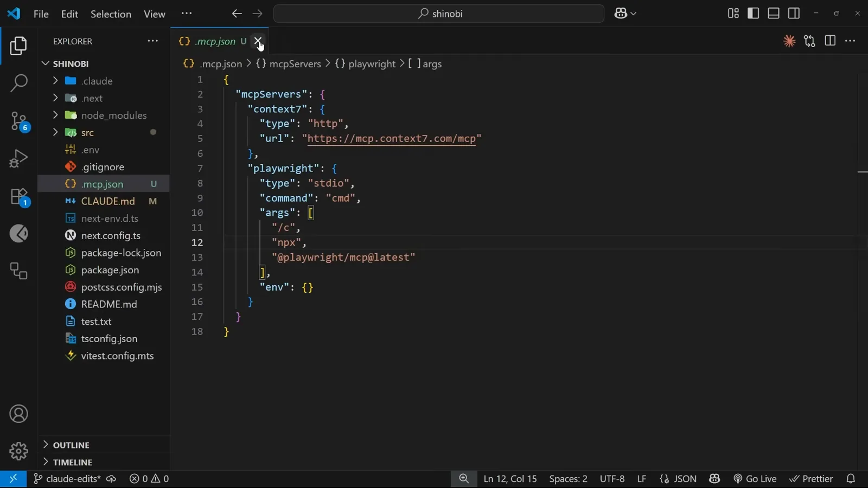Click the shinobi command center search box
This screenshot has width=868, height=488.
click(439, 14)
